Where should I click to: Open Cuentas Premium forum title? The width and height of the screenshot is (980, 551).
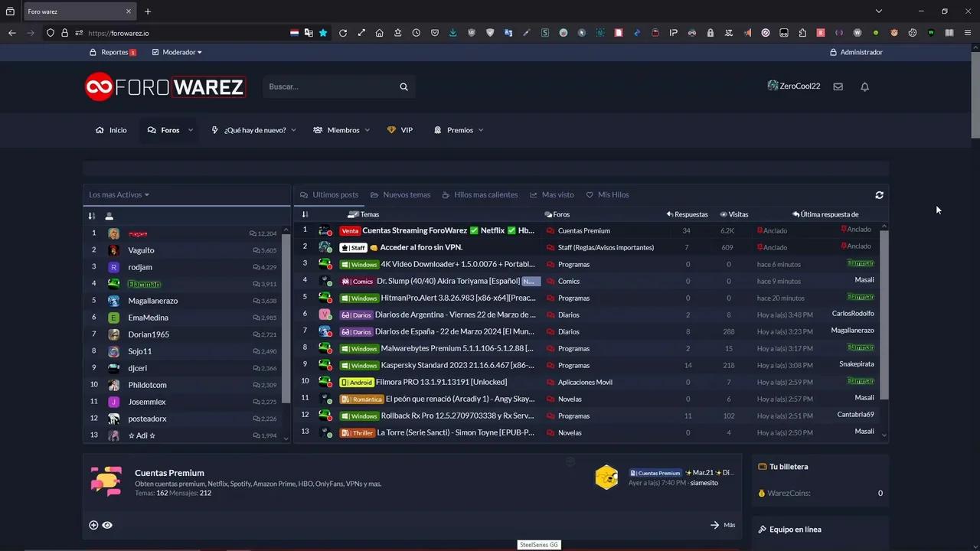(x=169, y=473)
